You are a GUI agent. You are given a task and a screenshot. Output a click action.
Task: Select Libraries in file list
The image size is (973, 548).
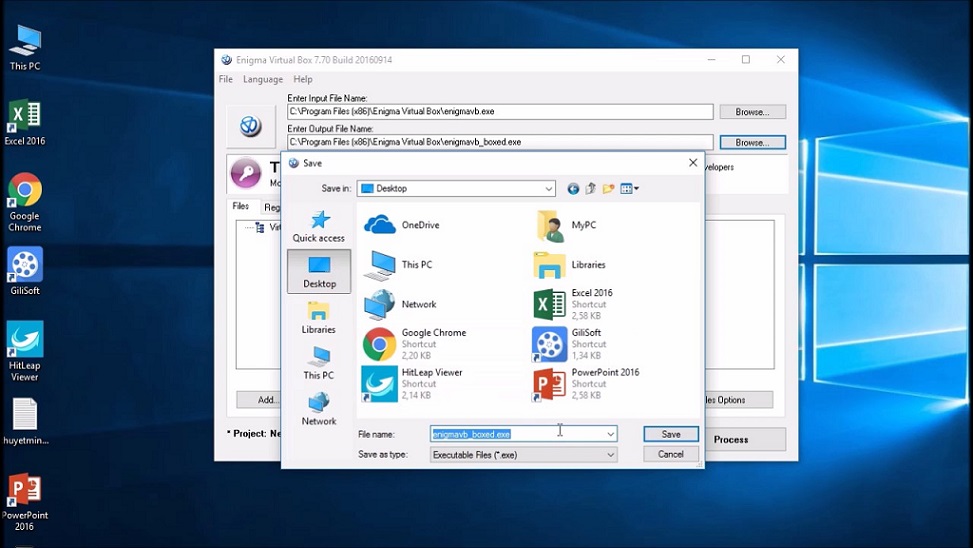[570, 264]
